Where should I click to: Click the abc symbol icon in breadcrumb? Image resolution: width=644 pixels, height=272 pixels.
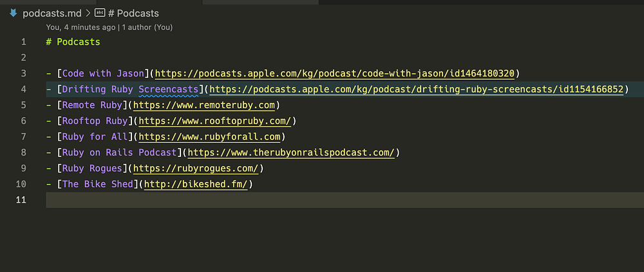tap(100, 13)
